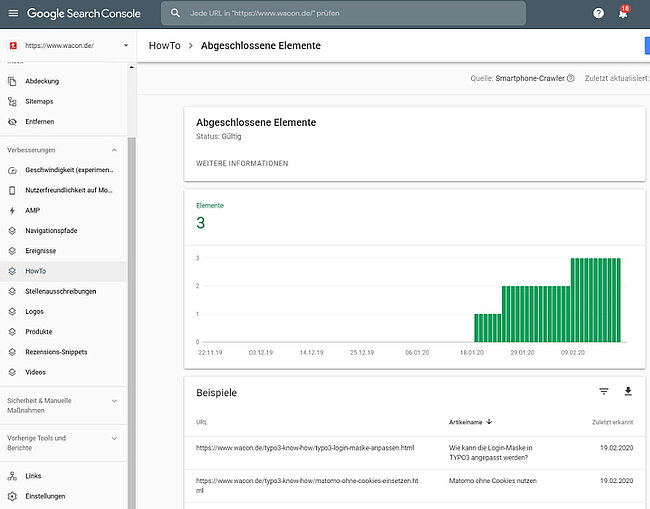Open the typo3-login-maske-anpassen URL row

pyautogui.click(x=305, y=447)
